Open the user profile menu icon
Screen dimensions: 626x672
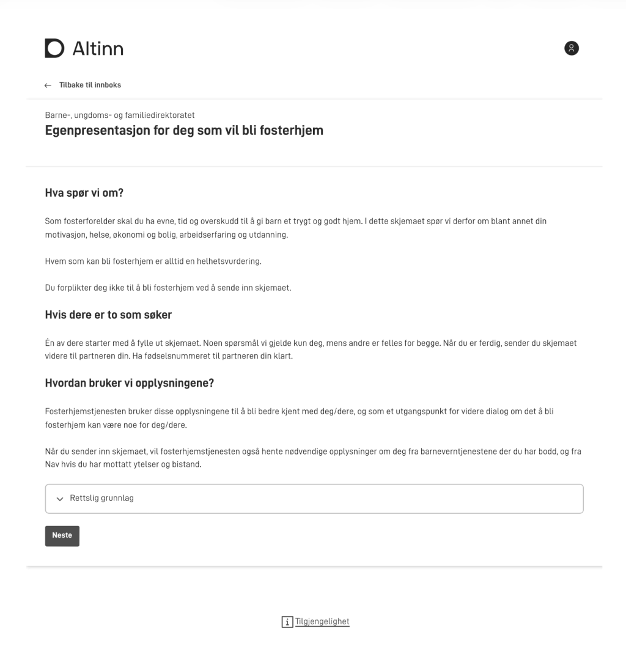[x=571, y=48]
